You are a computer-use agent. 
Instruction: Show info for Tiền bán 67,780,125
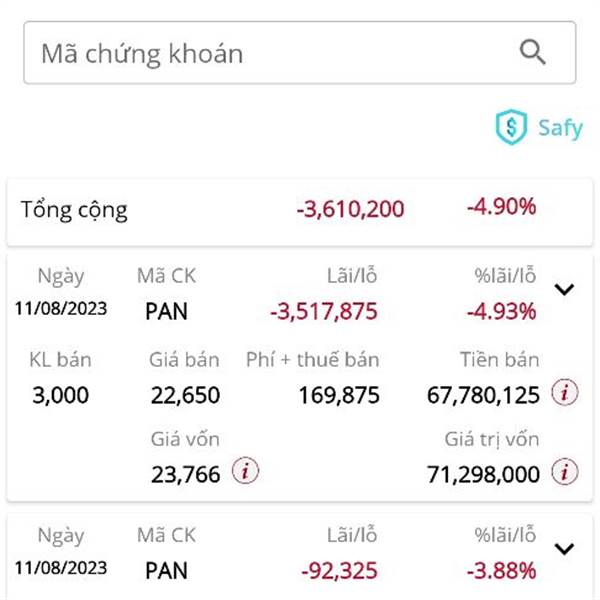[x=564, y=392]
